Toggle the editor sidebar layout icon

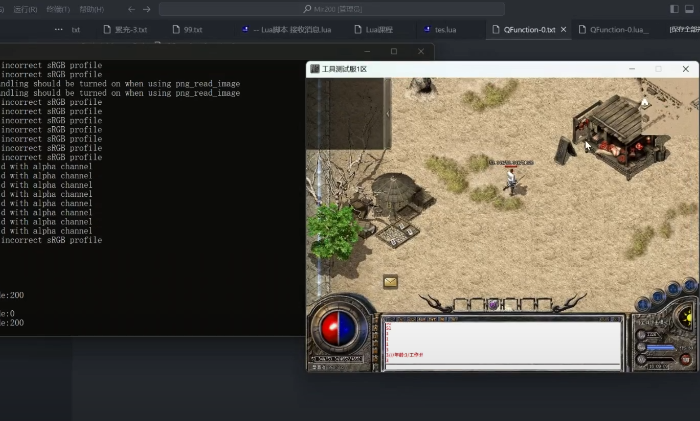(x=674, y=9)
